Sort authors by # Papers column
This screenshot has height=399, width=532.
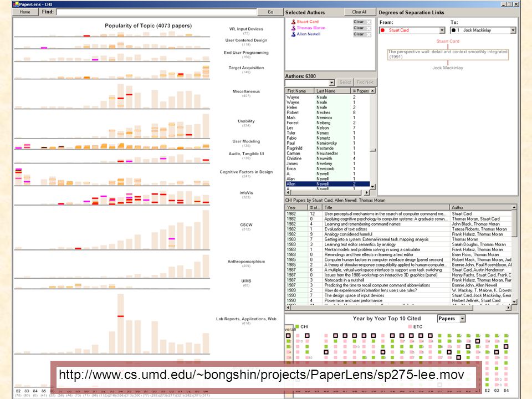tap(360, 91)
